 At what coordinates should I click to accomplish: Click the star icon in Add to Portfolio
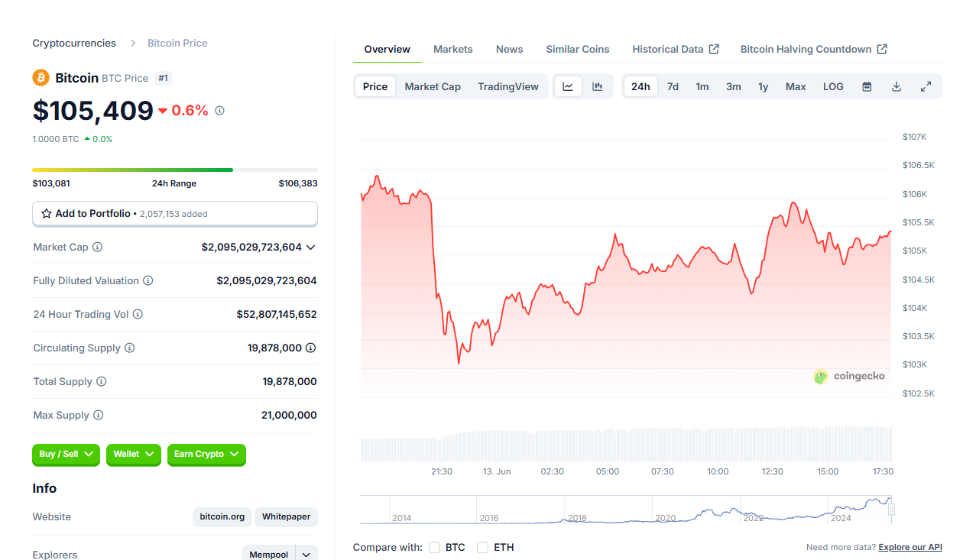[47, 214]
